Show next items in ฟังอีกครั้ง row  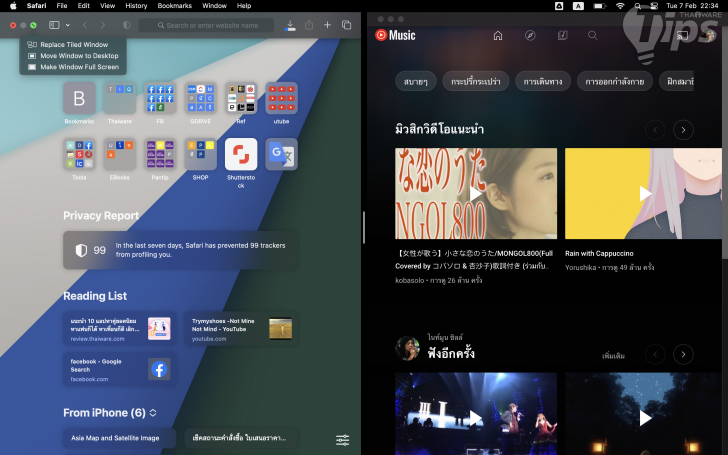point(683,355)
